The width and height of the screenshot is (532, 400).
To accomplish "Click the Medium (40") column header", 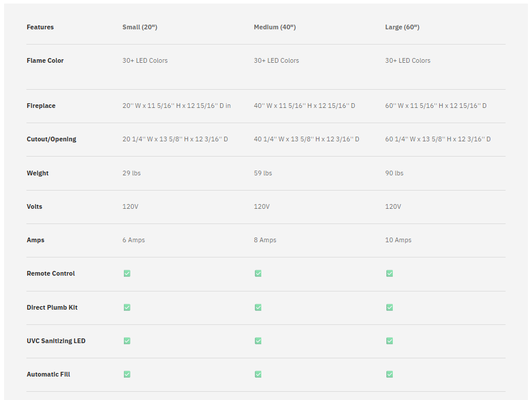I will click(275, 27).
